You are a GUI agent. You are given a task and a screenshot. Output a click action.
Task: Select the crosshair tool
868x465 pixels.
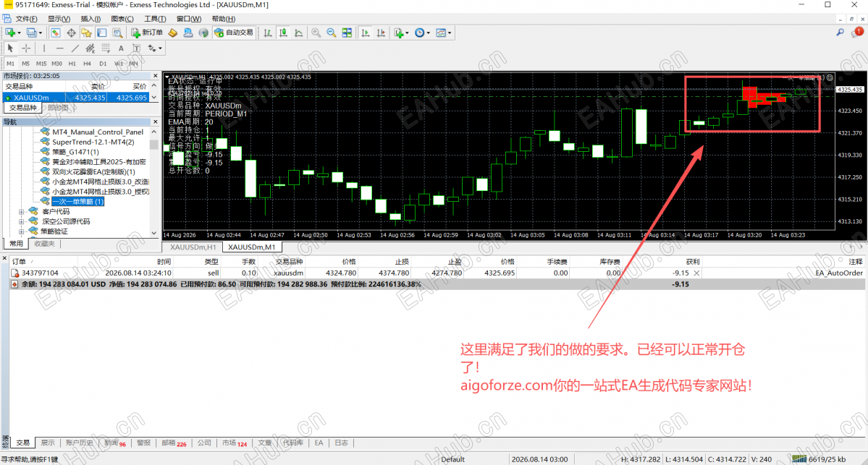(26, 48)
